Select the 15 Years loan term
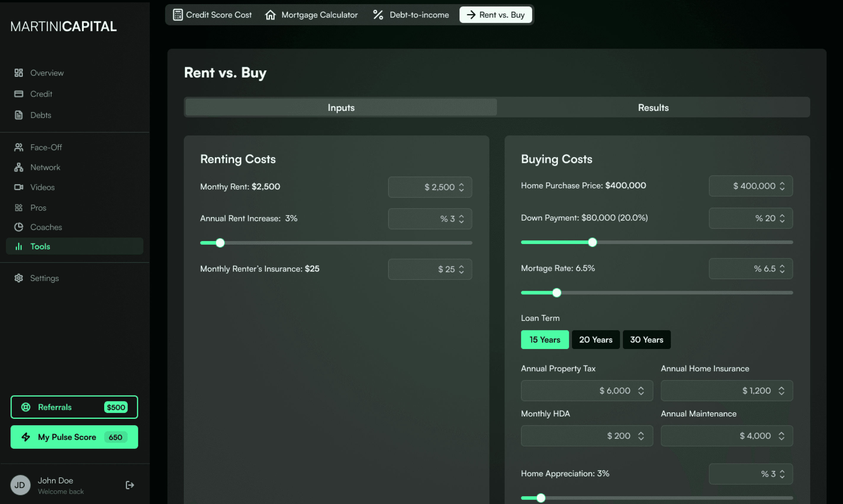This screenshot has height=504, width=843. coord(544,340)
